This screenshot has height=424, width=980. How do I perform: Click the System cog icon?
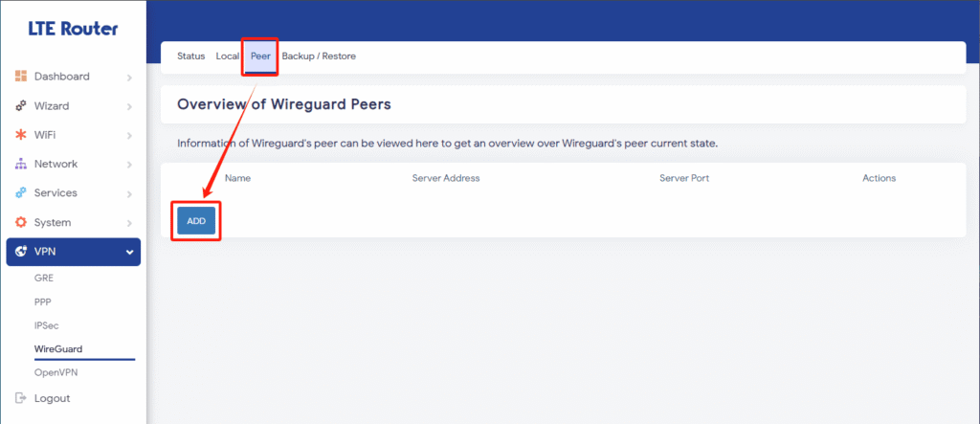(21, 222)
